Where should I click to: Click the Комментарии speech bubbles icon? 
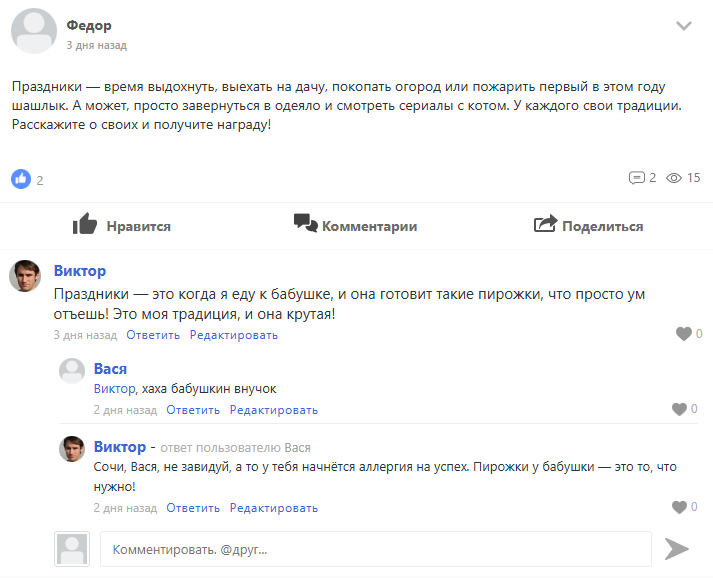(305, 223)
